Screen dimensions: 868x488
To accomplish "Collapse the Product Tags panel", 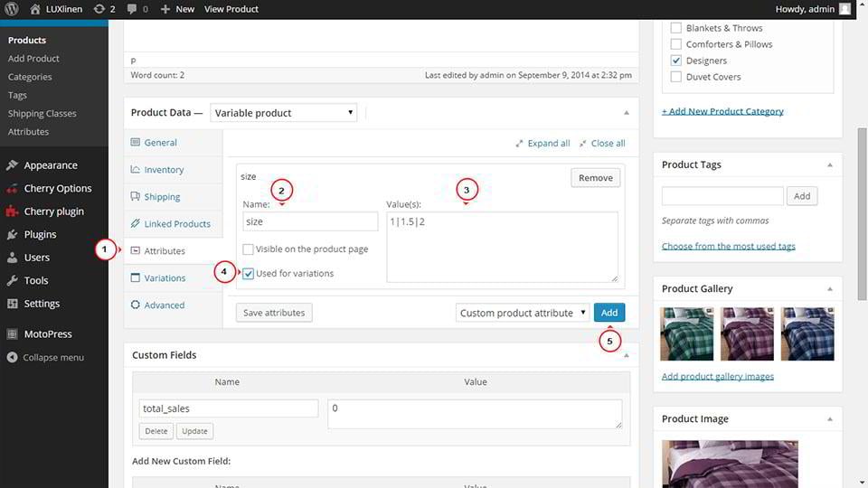I will click(x=829, y=165).
